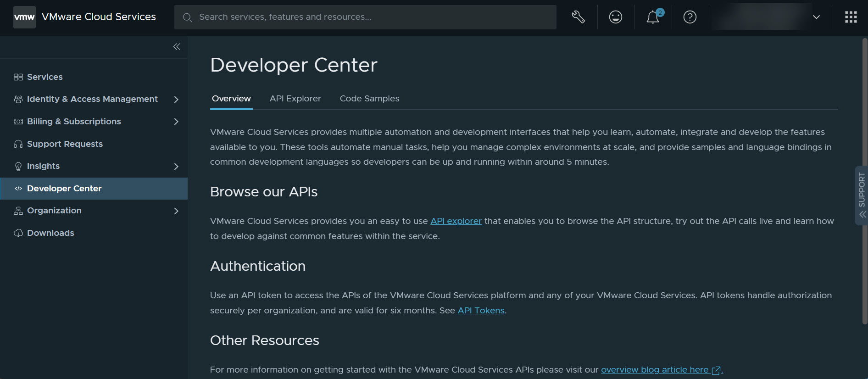
Task: Switch to the Overview tab
Action: (231, 99)
